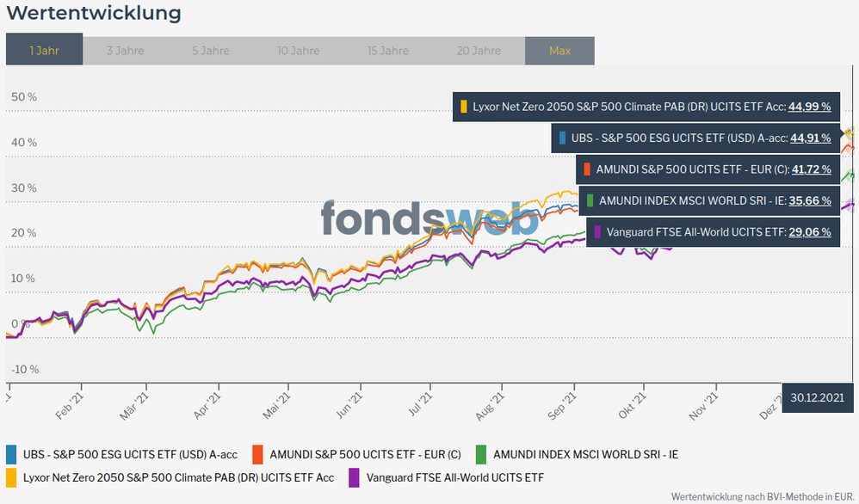The width and height of the screenshot is (859, 504).
Task: Click the Lyxor 44,99 % tooltip value
Action: point(810,108)
